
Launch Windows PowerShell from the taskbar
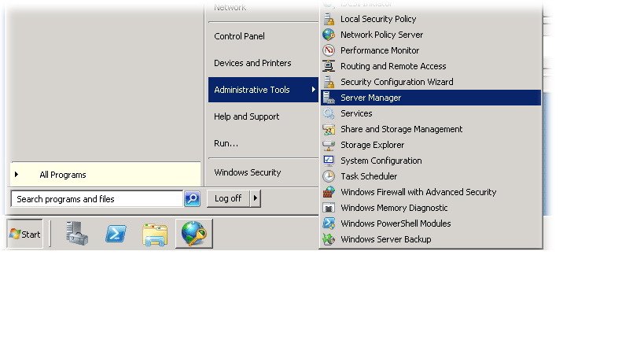116,234
